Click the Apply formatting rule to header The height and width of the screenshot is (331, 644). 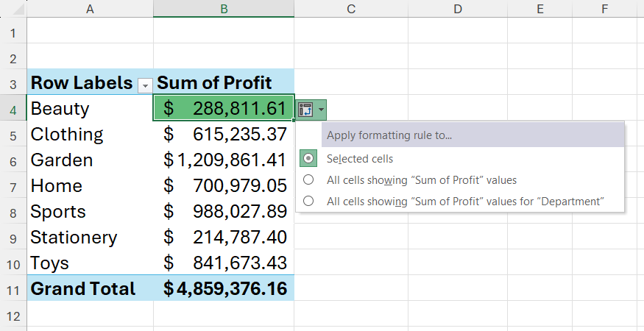(473, 135)
